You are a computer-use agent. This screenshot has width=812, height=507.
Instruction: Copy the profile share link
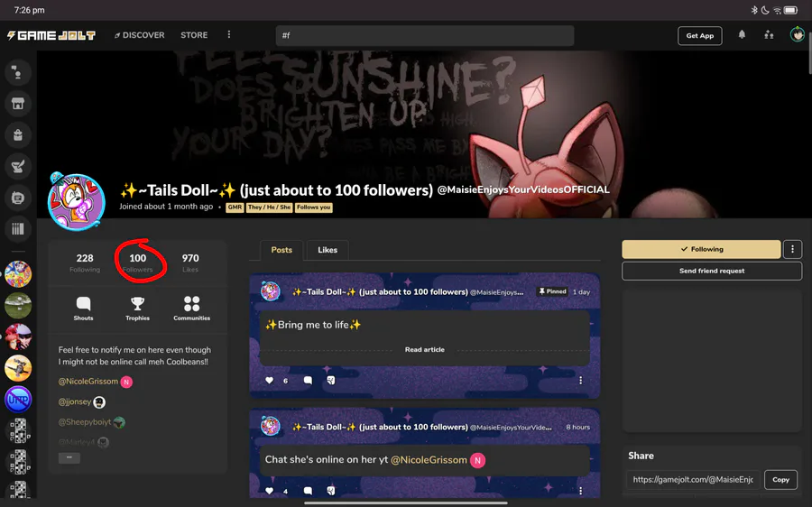pyautogui.click(x=781, y=480)
